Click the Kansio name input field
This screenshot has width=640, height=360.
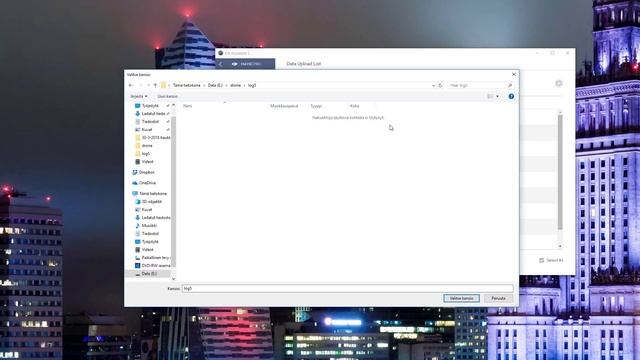347,289
